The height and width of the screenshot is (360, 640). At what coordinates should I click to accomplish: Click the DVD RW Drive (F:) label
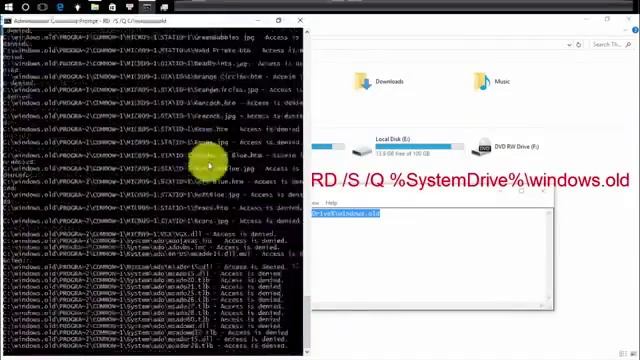click(x=517, y=147)
